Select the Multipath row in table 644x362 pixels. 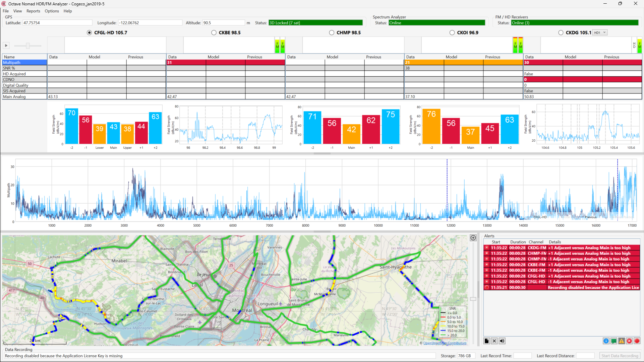(24, 63)
